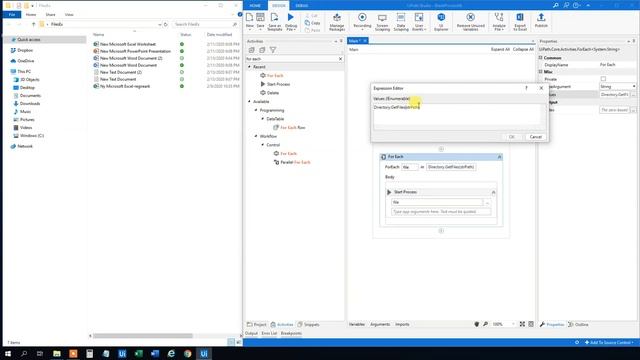Click Save as Template icon
640x360 pixels.
pyautogui.click(x=274, y=18)
